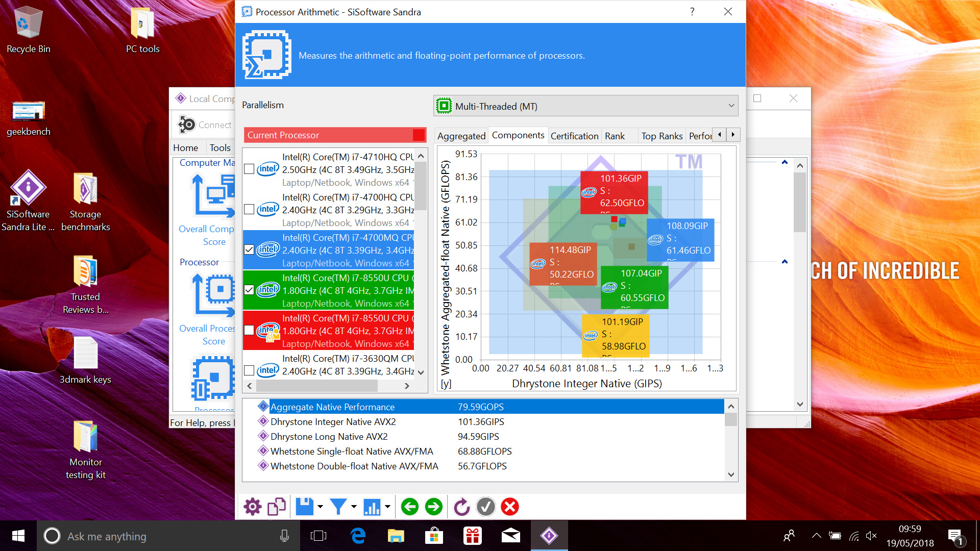Viewport: 980px width, 551px height.
Task: Click the help question mark button
Action: (692, 12)
